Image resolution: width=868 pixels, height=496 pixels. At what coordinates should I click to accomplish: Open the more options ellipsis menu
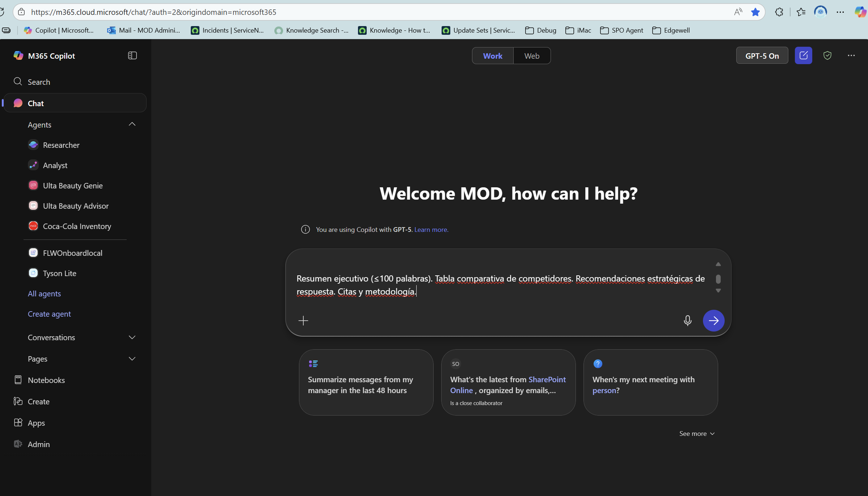click(x=851, y=55)
